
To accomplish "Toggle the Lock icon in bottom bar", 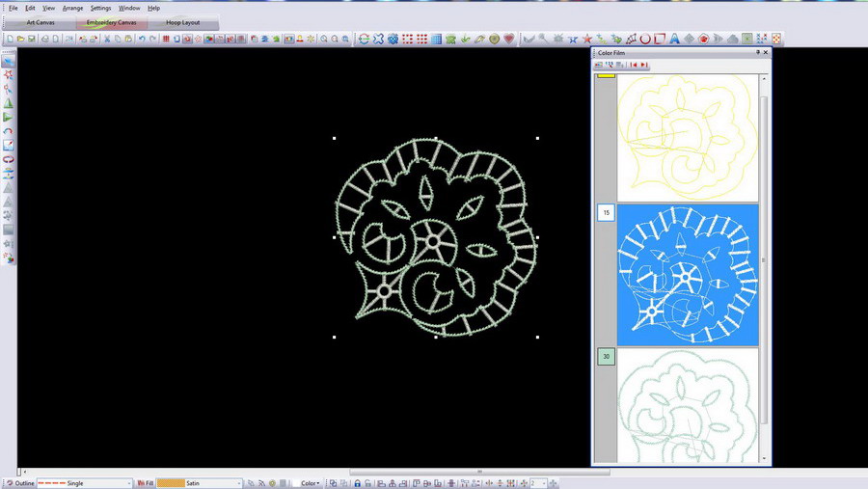I will point(357,483).
